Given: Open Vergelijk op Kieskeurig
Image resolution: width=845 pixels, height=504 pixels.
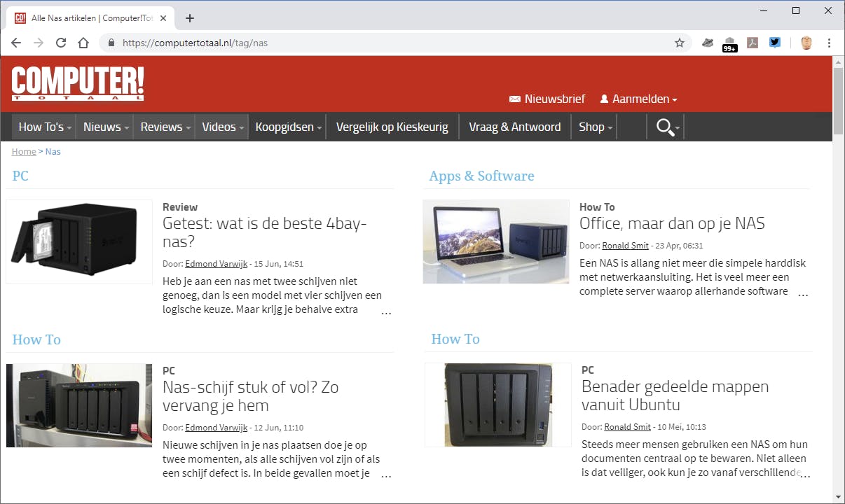Looking at the screenshot, I should coord(392,127).
